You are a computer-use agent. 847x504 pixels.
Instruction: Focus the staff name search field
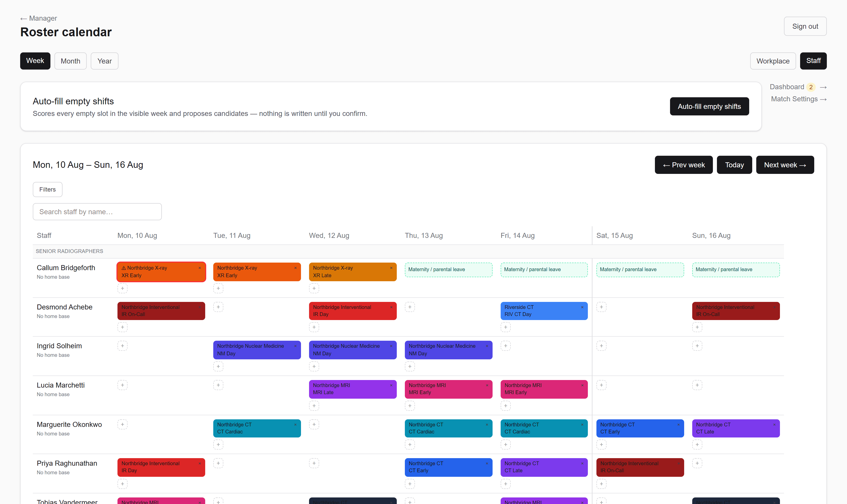pyautogui.click(x=97, y=212)
